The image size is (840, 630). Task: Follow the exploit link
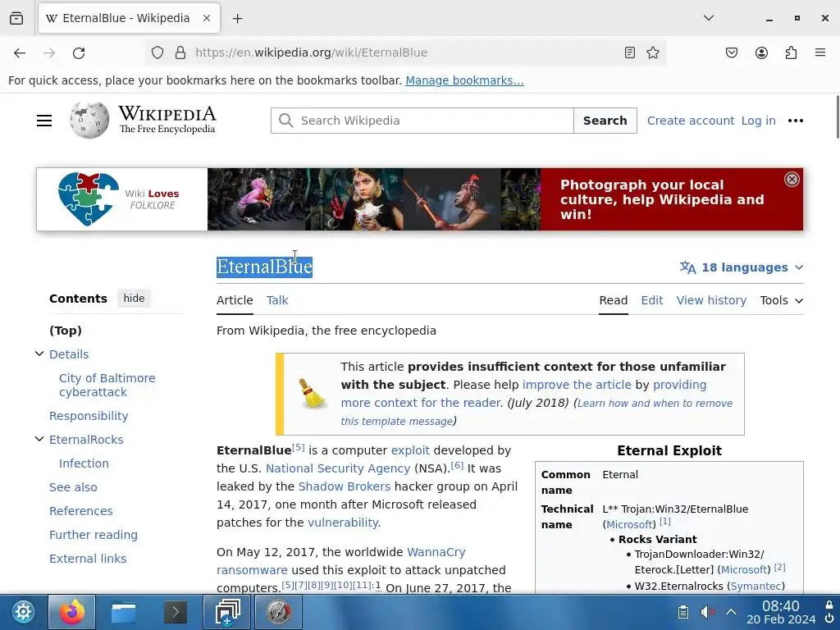(x=410, y=450)
